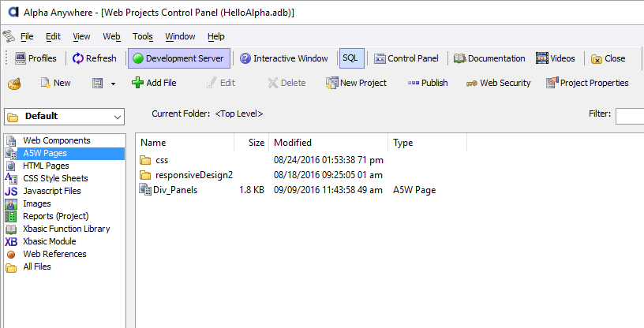Click the css folder modified date
The width and height of the screenshot is (644, 328).
(328, 160)
